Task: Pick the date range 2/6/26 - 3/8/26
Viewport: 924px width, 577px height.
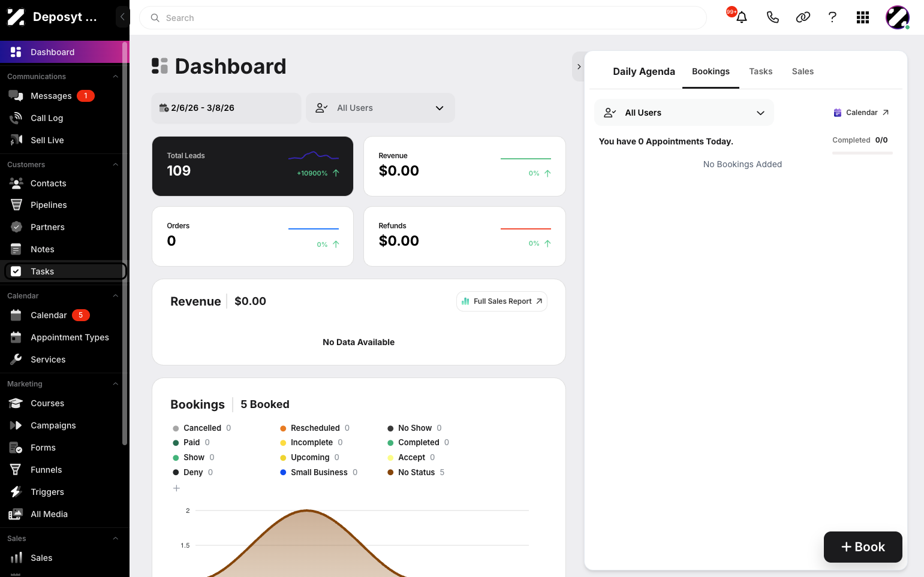Action: [226, 108]
